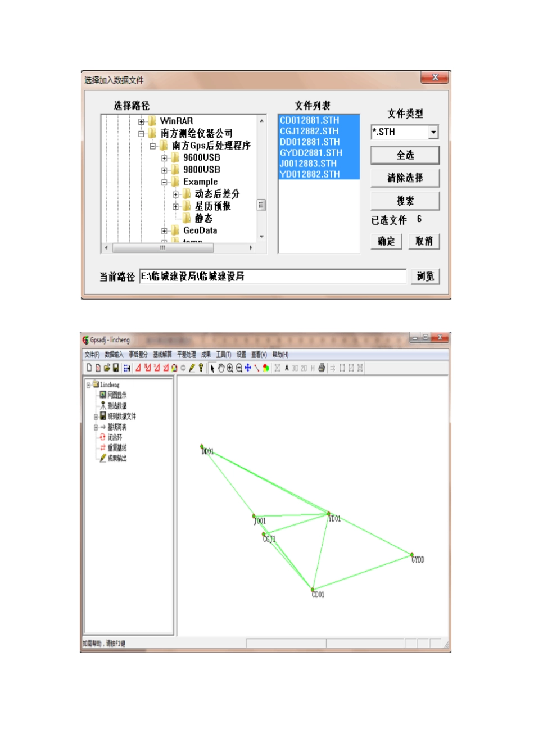Expand the WinRAR folder node
Viewport: 534px width, 756px height.
(x=141, y=121)
